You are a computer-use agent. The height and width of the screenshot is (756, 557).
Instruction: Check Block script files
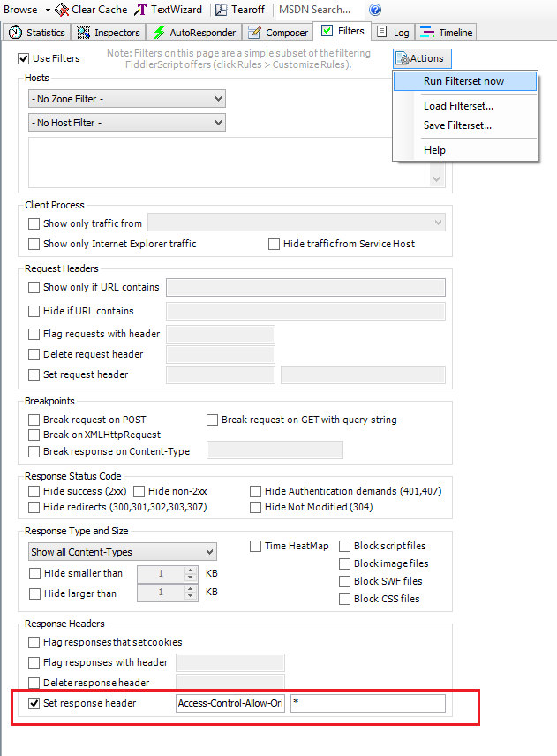[344, 547]
